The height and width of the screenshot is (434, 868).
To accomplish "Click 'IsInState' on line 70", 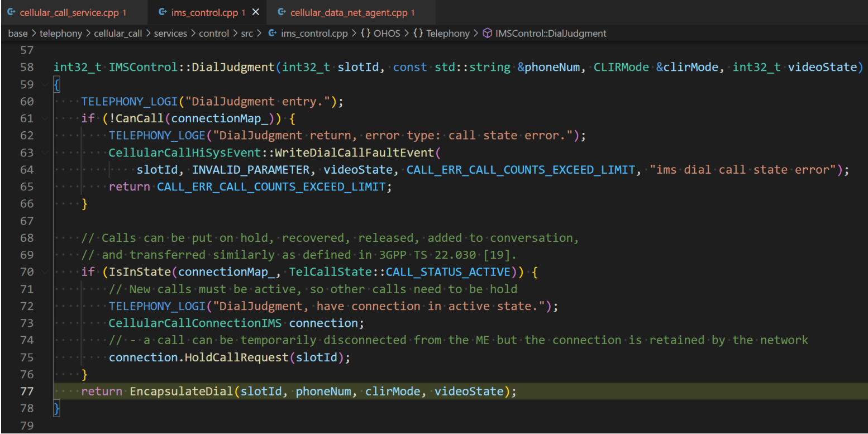I will [x=140, y=272].
